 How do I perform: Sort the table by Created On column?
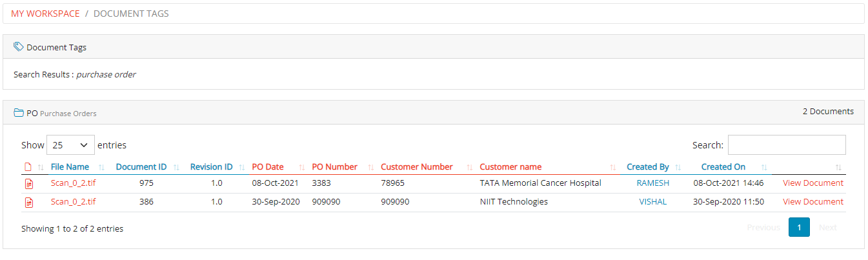(x=723, y=167)
